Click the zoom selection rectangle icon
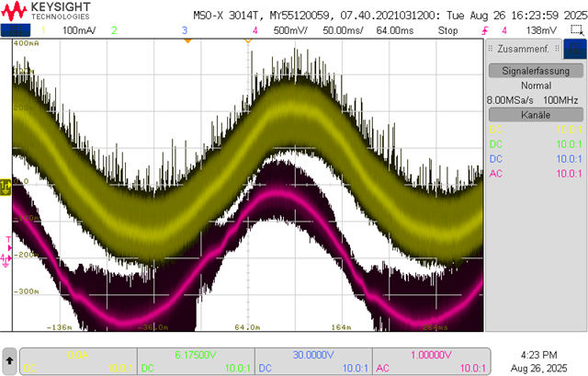Viewport: 588px width, 376px height. [577, 30]
